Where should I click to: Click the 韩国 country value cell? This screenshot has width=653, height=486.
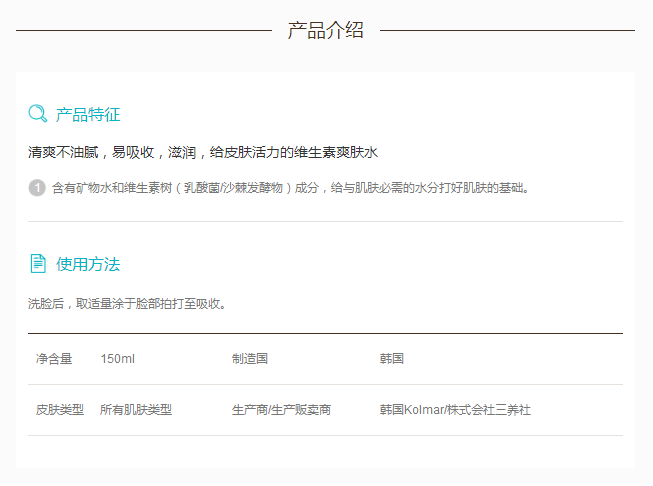pos(391,359)
